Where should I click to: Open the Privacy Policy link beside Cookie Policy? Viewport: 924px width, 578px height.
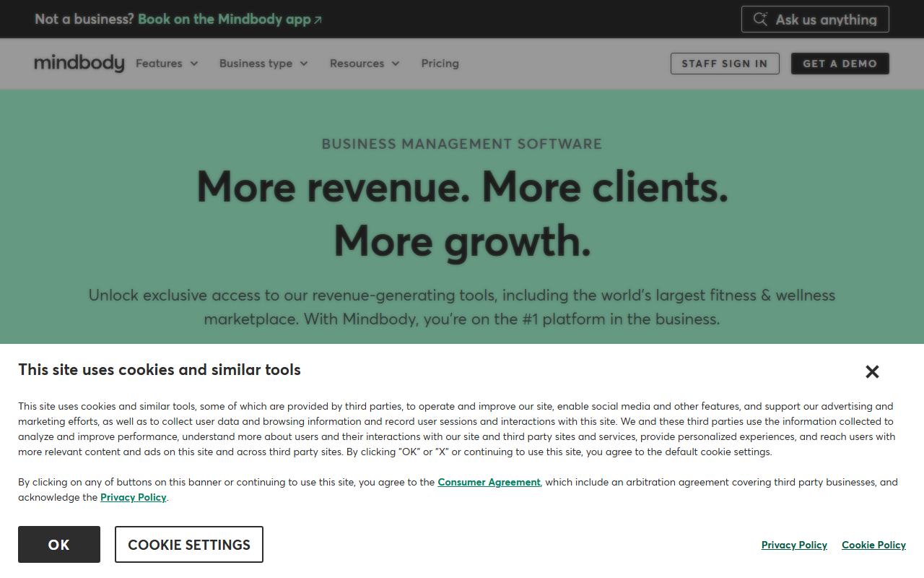point(794,545)
